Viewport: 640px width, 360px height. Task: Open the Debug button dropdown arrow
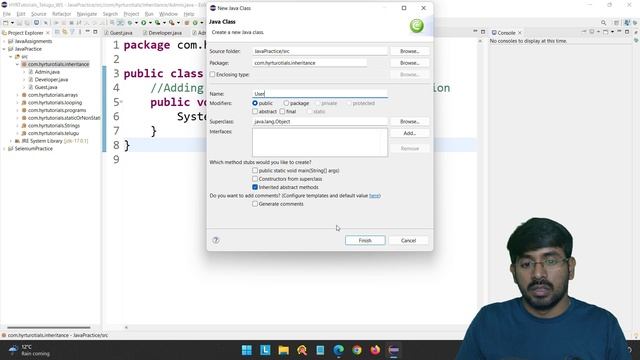[x=136, y=23]
